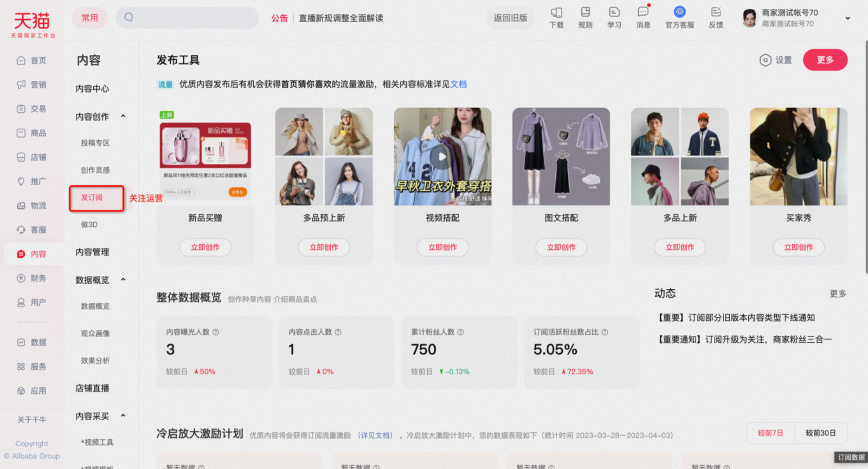The height and width of the screenshot is (469, 868).
Task: Show help for 内容曝光人数
Action: pos(216,332)
